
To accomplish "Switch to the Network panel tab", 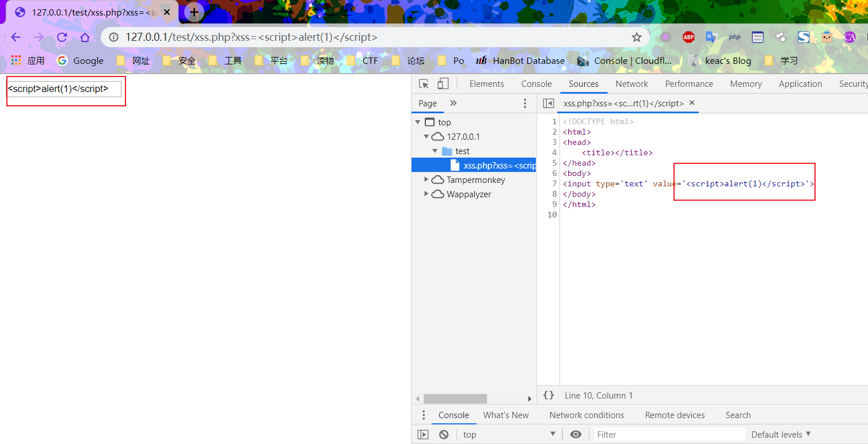I will pyautogui.click(x=632, y=84).
